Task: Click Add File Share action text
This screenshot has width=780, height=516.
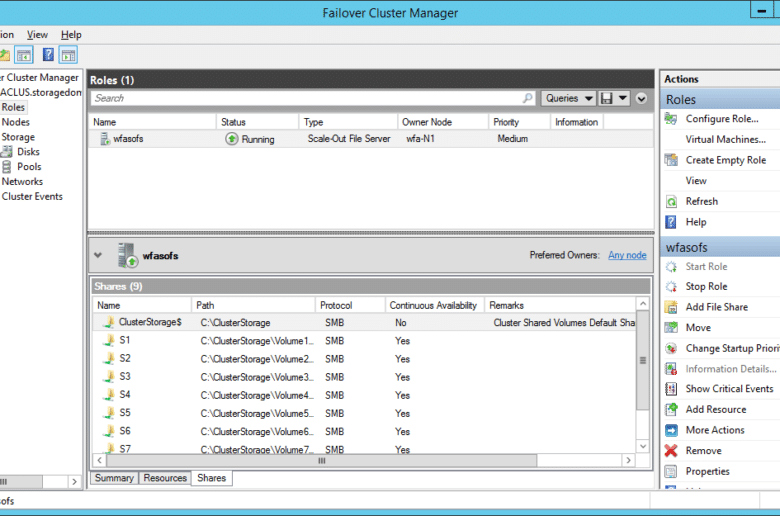Action: (x=716, y=307)
